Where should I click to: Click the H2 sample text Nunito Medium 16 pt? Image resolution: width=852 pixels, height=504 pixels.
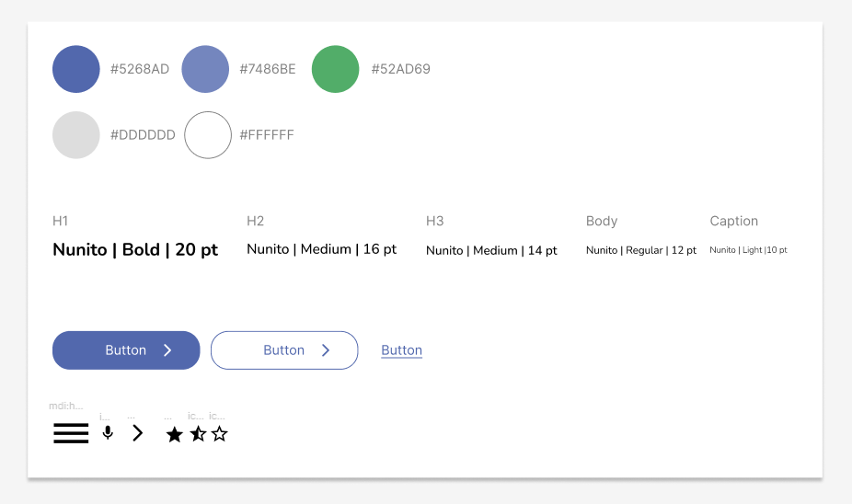point(321,249)
